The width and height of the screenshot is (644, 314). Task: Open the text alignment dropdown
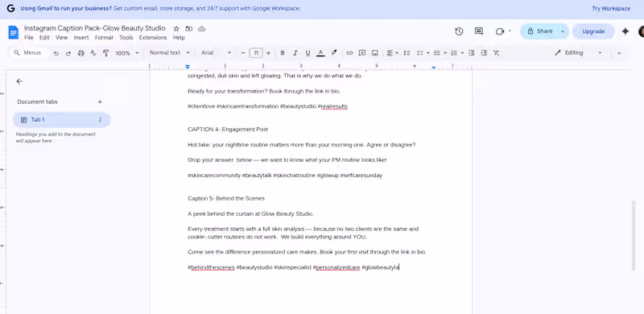point(392,53)
